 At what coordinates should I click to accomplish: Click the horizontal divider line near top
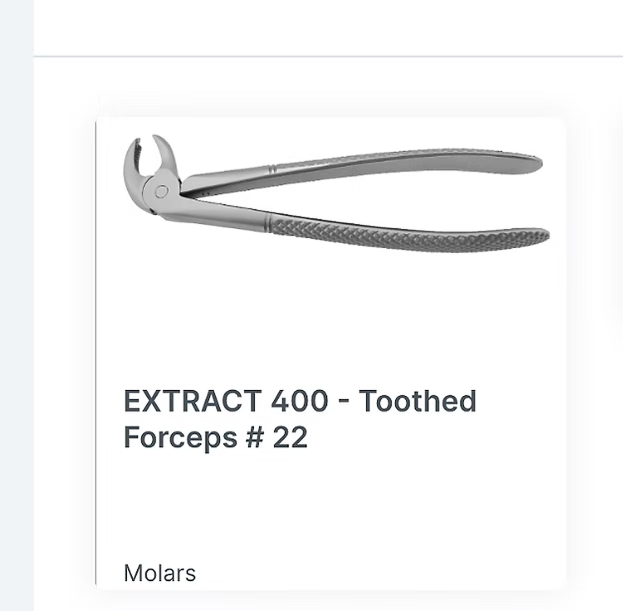coord(330,57)
